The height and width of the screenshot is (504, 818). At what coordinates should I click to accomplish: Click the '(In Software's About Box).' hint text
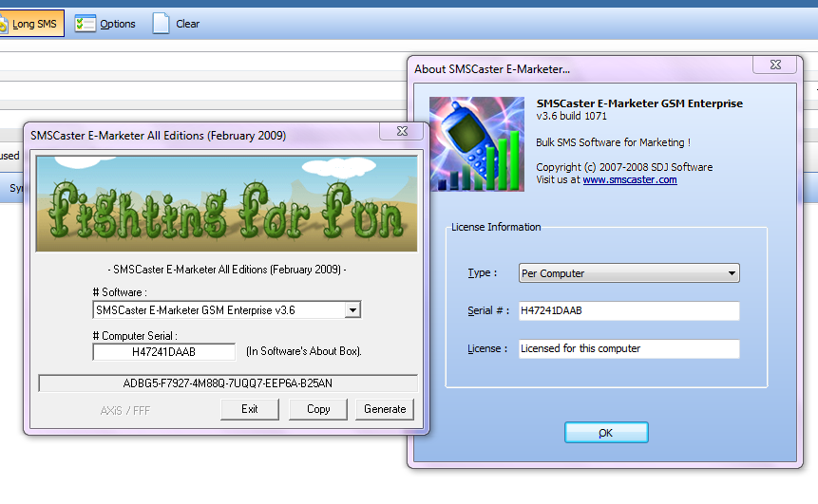pyautogui.click(x=304, y=351)
